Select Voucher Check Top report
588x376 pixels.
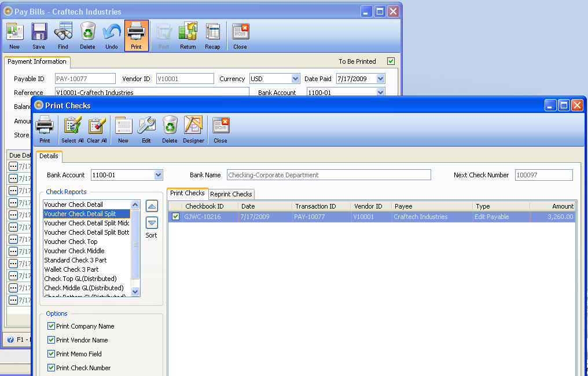tap(87, 242)
